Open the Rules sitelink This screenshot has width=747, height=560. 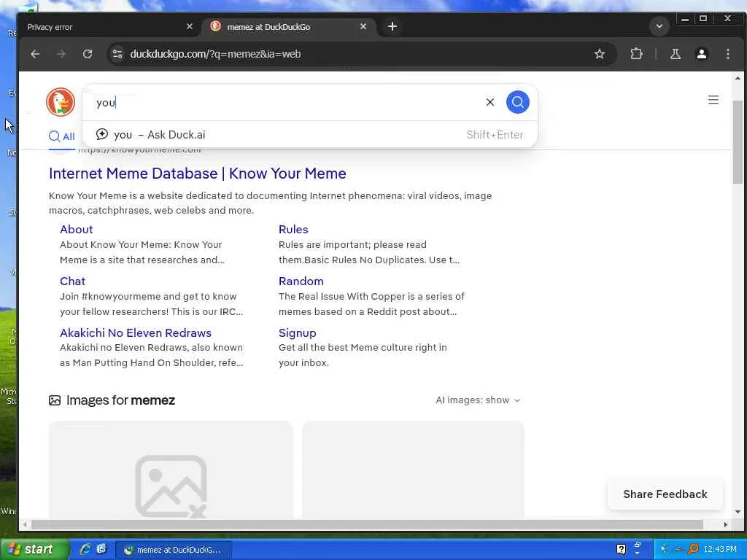click(293, 230)
